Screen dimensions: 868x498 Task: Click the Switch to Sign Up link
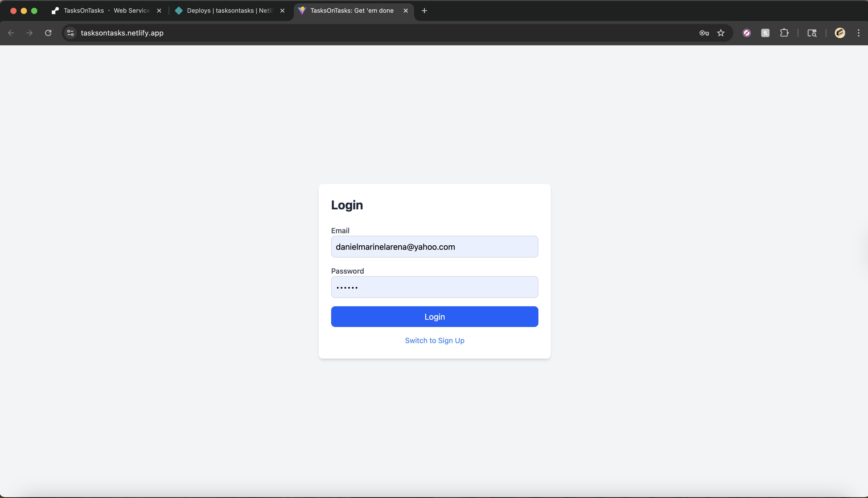434,340
